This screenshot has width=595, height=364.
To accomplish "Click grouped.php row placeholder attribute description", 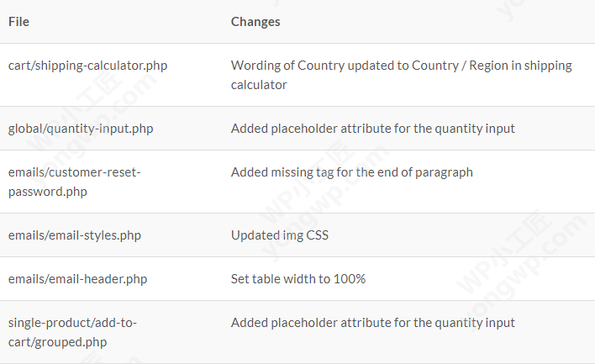I will pos(372,323).
